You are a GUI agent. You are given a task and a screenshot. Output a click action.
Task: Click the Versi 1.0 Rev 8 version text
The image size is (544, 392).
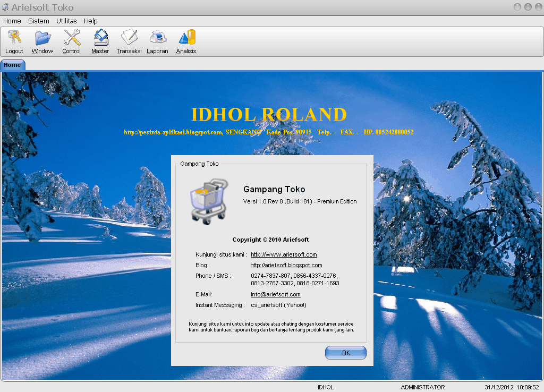pyautogui.click(x=300, y=201)
